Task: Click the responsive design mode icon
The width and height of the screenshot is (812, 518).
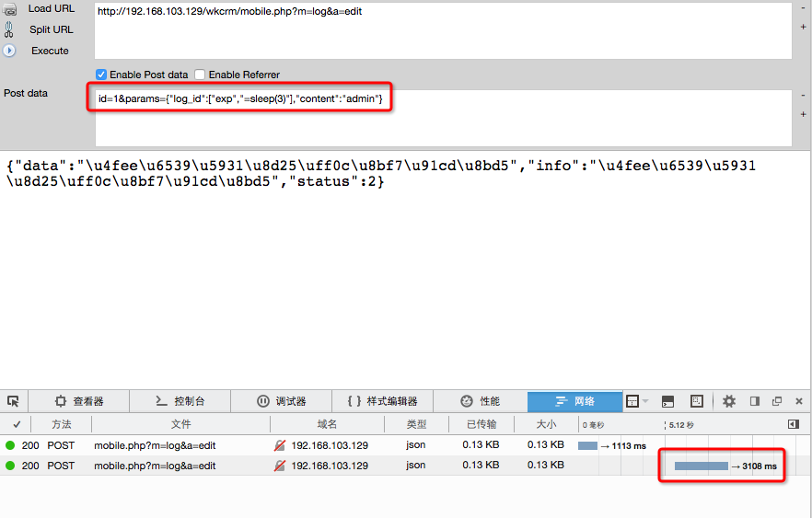Action: [x=697, y=401]
